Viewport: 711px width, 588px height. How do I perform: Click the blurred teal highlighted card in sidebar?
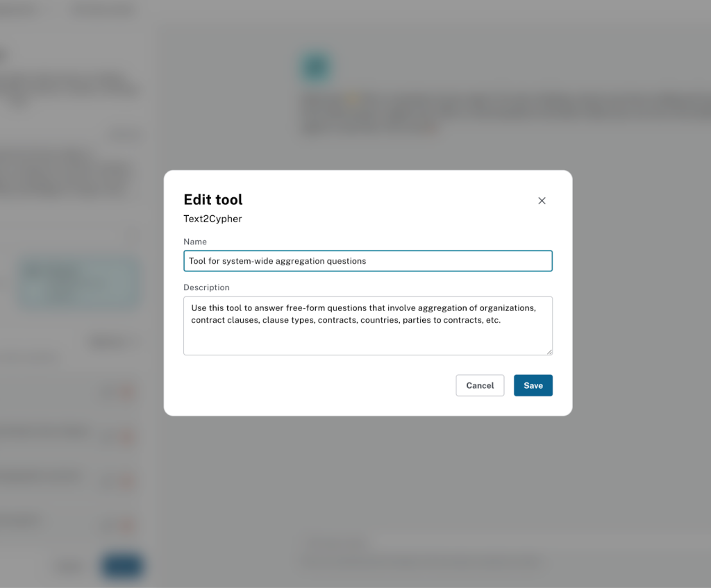[x=78, y=284]
